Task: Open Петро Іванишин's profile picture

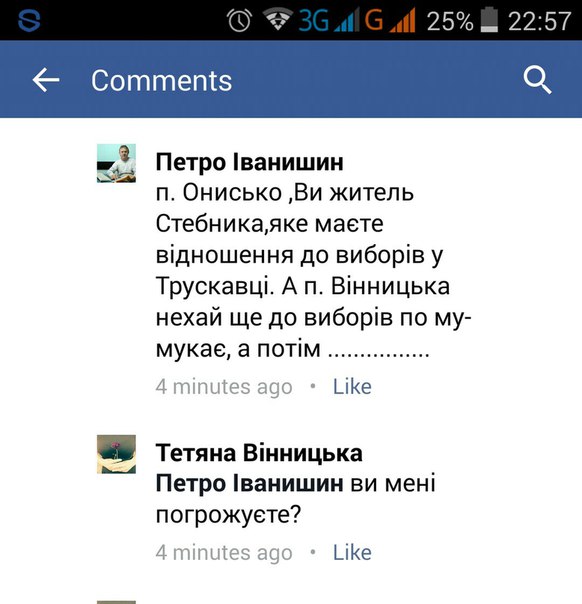Action: [x=116, y=163]
